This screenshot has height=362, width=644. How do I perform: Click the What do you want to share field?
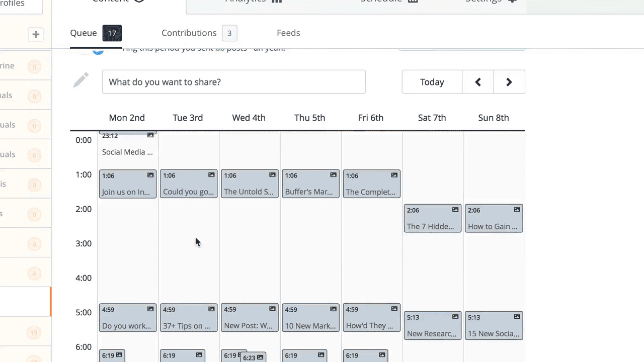(233, 82)
